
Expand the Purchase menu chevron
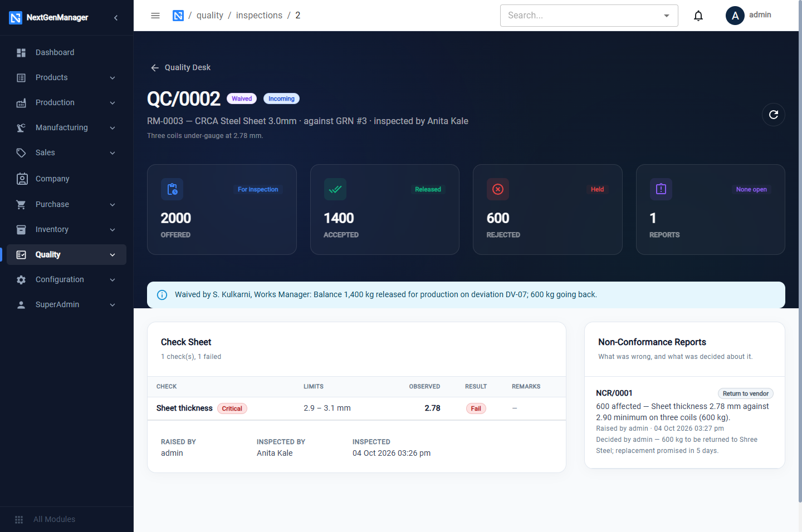click(113, 205)
